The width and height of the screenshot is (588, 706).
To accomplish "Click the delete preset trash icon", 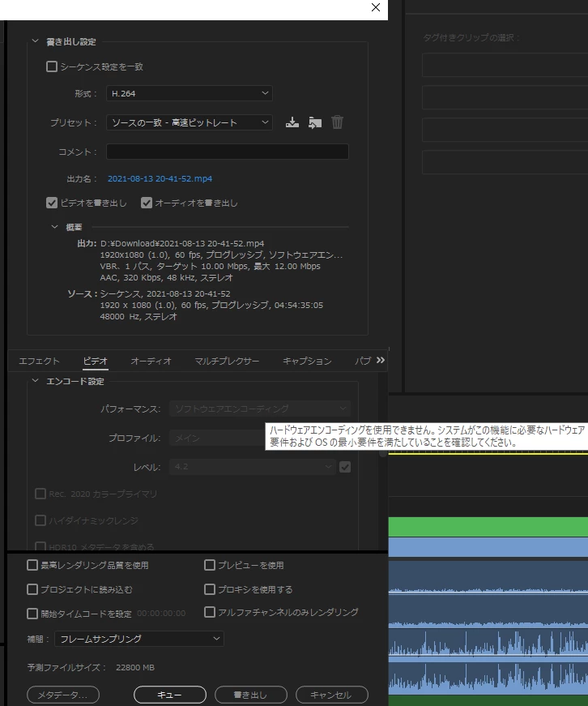I will click(x=337, y=122).
